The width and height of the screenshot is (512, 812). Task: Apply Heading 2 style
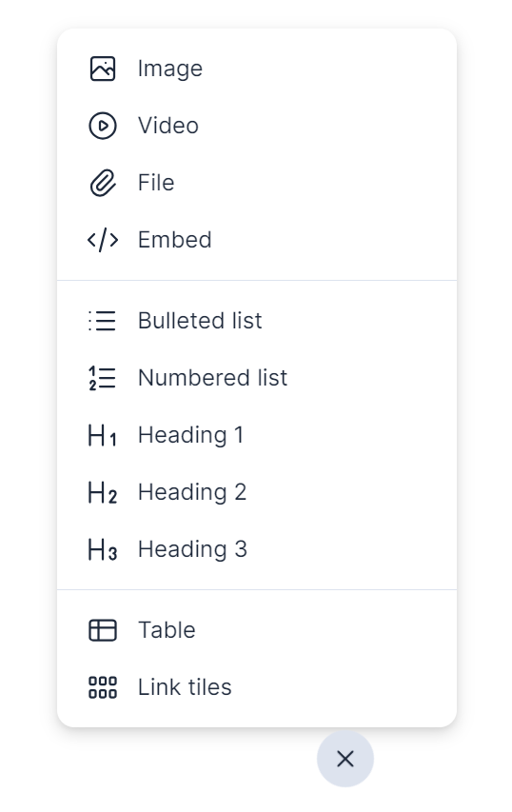[257, 492]
